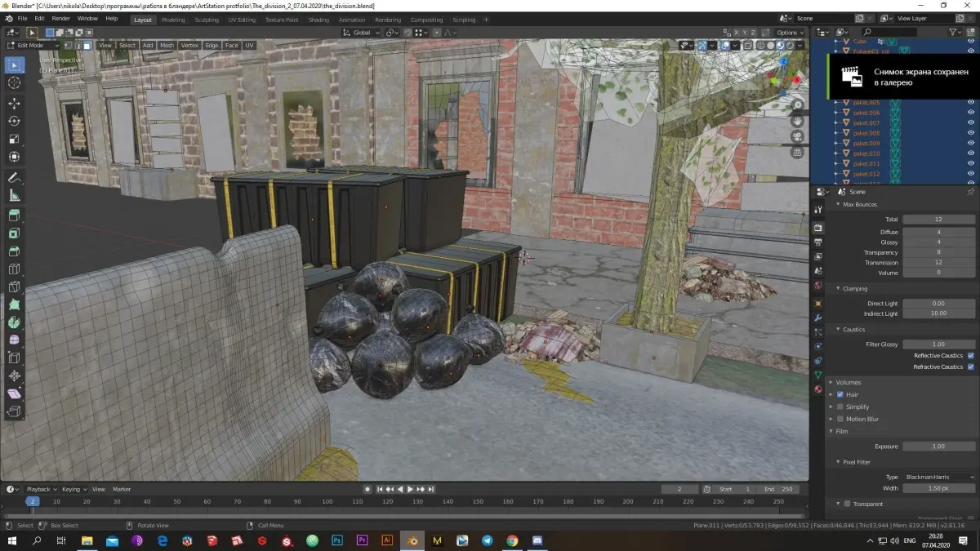The height and width of the screenshot is (551, 980).
Task: Hide paket.008 in outliner
Action: [971, 133]
